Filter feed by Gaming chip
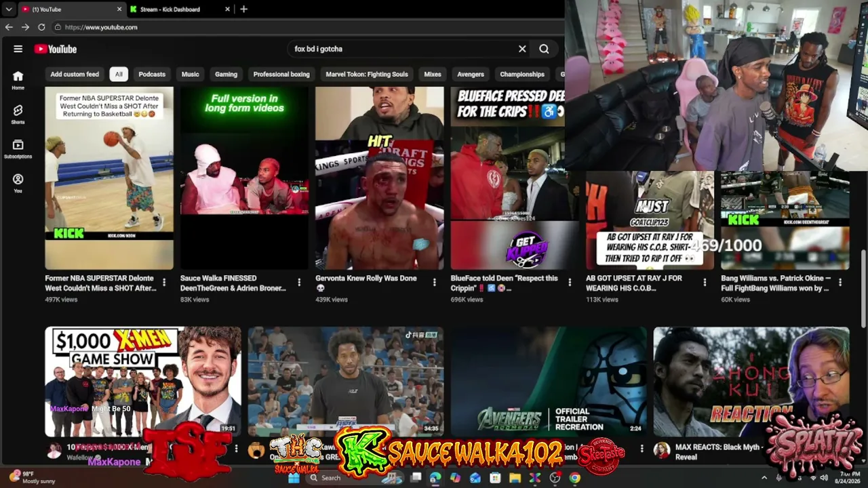Viewport: 868px width, 488px height. click(226, 75)
